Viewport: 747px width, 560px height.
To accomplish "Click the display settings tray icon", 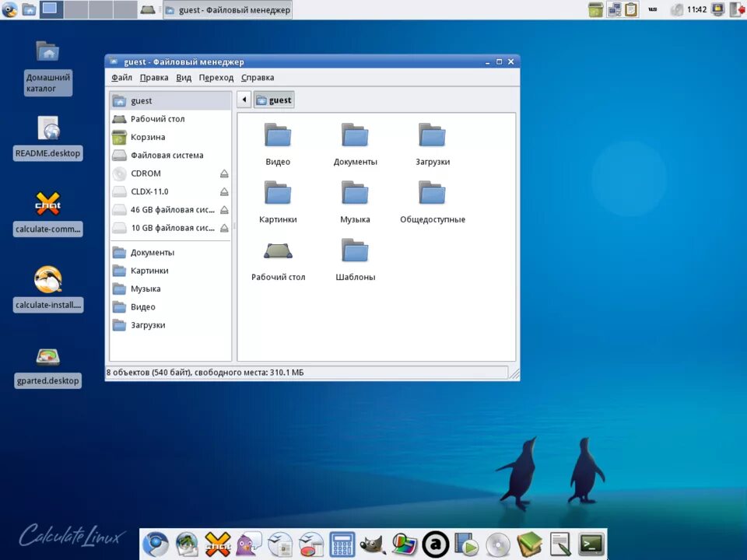I will (x=718, y=9).
